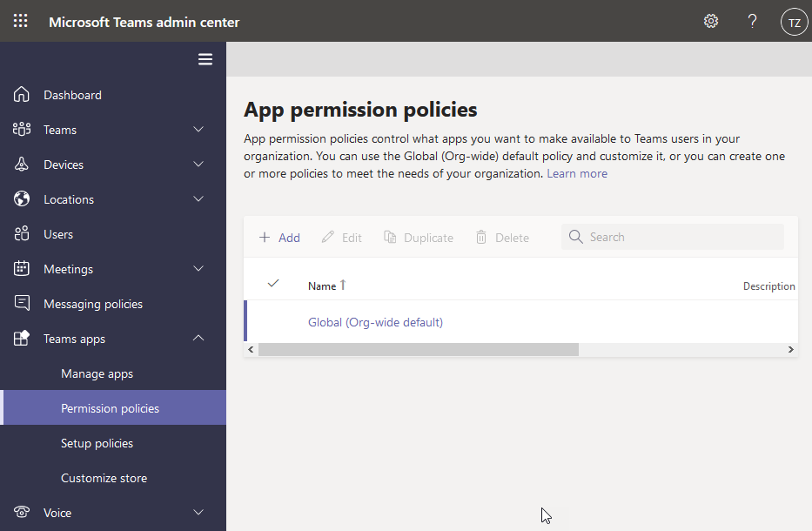Collapse the Teams apps section

198,338
